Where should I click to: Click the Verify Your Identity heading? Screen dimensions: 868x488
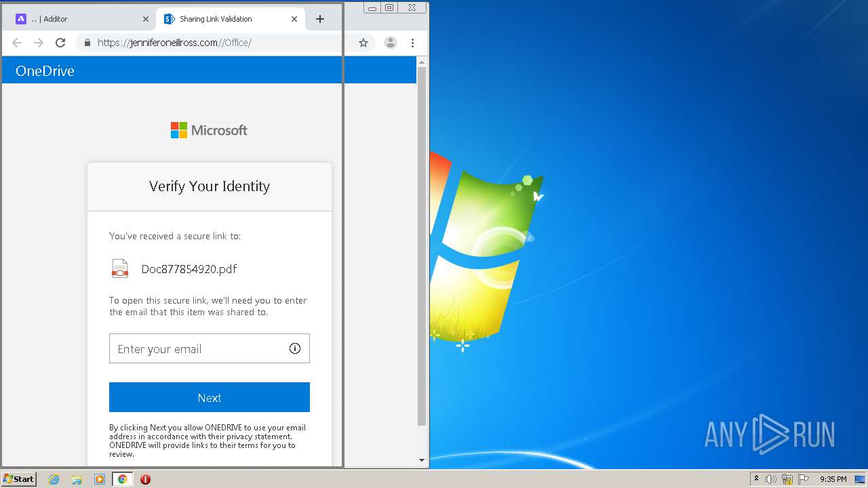point(210,186)
